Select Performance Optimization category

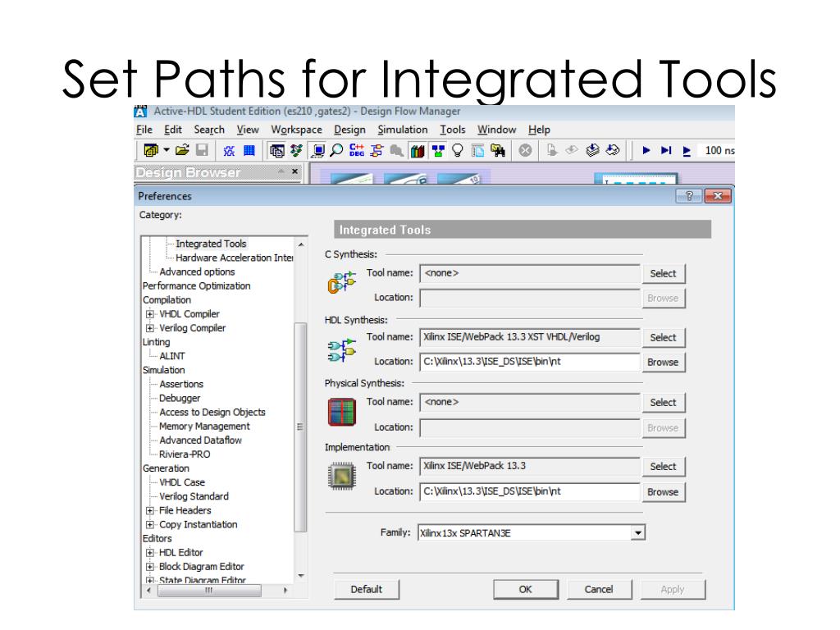[197, 285]
